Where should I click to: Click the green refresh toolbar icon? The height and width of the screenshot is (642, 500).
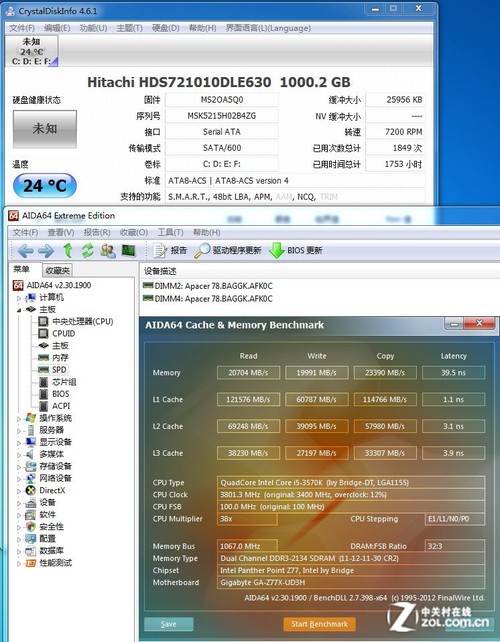coord(88,251)
